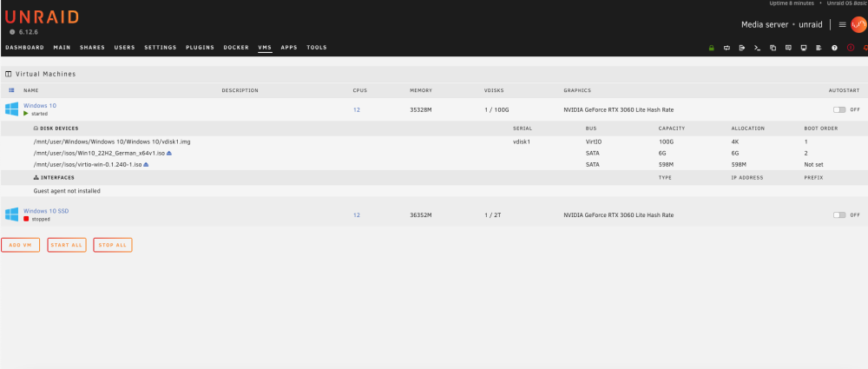
Task: Click the list view icon beside NAME header
Action: (x=11, y=90)
